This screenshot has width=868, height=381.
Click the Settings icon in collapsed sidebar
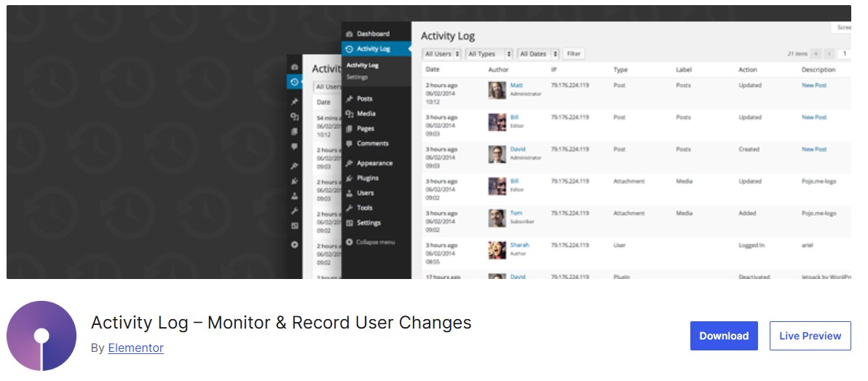(x=294, y=226)
